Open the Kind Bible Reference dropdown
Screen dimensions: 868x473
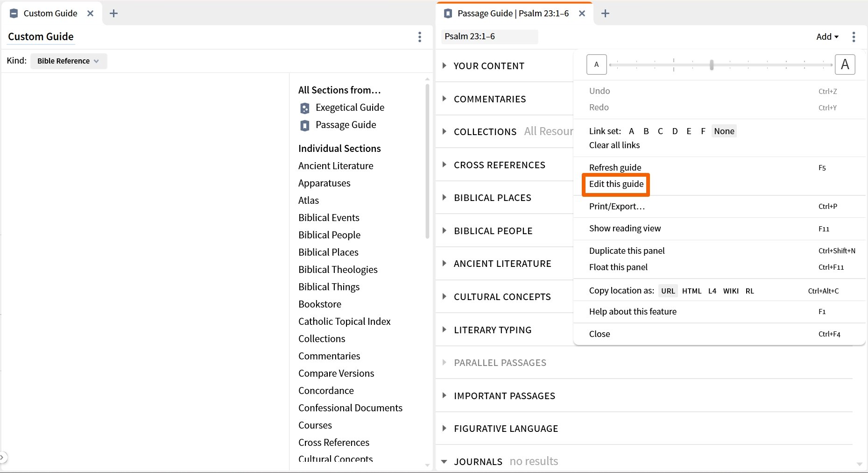[x=68, y=61]
